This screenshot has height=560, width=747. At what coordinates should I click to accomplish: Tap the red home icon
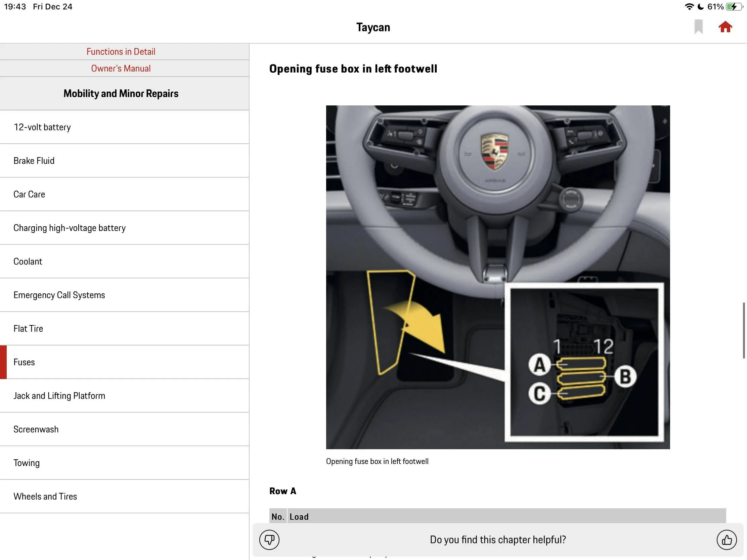(725, 27)
